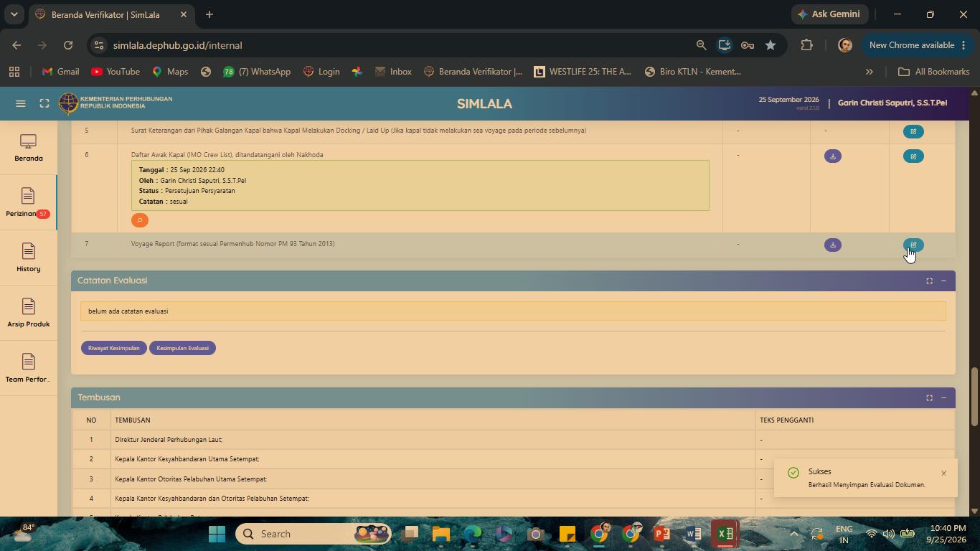Maximize the Catatan Evaluasi panel
The height and width of the screenshot is (551, 980).
click(929, 281)
